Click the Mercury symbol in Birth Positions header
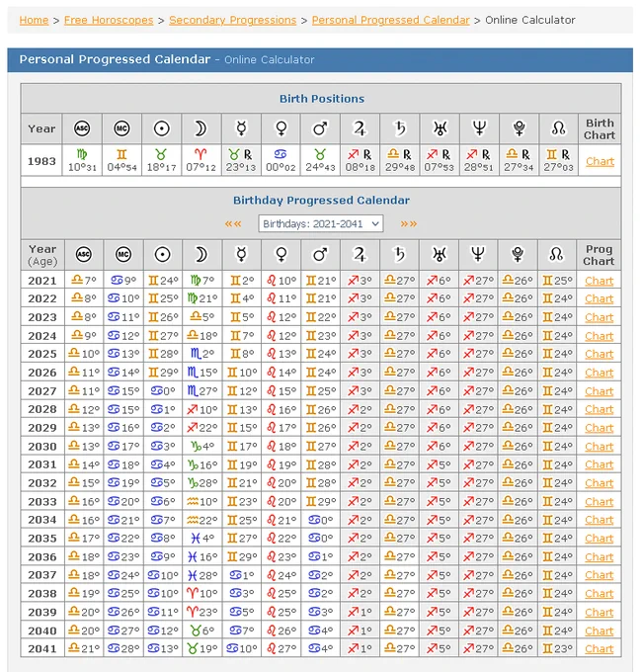The image size is (642, 672). pyautogui.click(x=241, y=128)
